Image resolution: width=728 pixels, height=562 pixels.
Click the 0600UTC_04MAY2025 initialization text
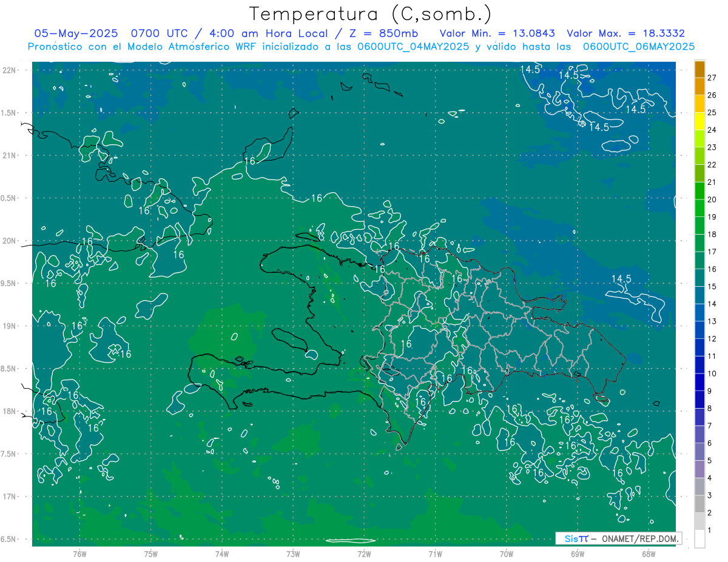tap(413, 46)
